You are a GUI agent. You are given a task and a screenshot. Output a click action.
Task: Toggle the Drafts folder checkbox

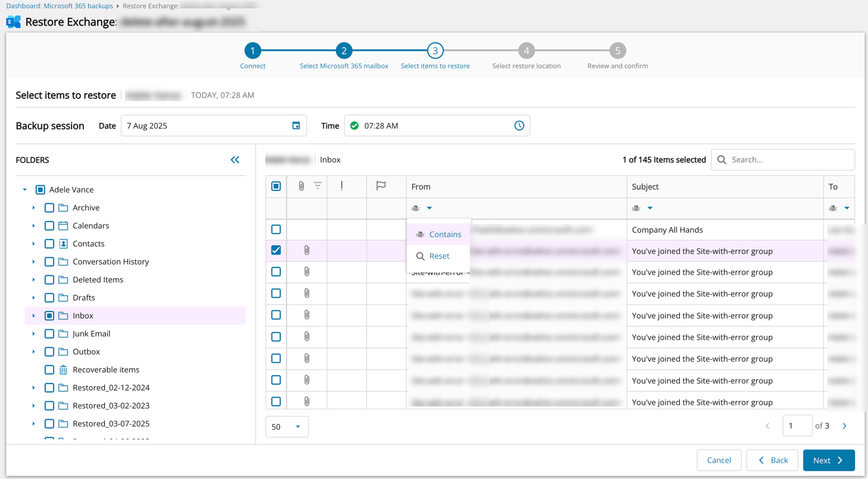tap(49, 298)
